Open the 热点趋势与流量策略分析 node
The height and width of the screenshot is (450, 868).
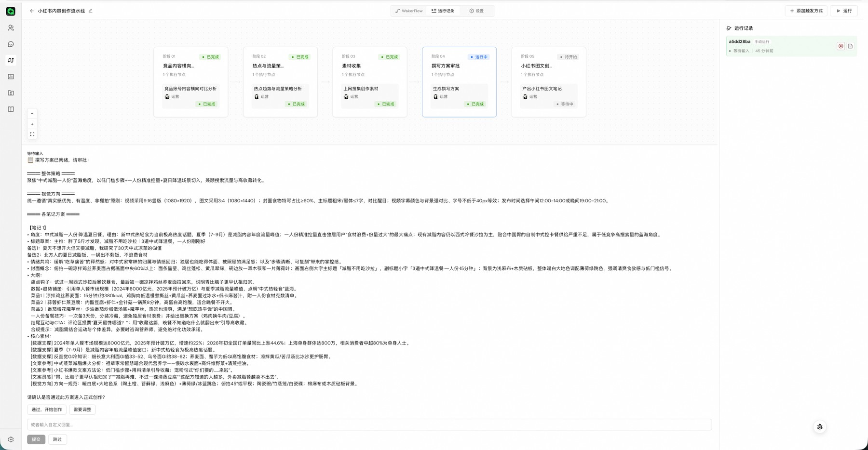tap(280, 96)
